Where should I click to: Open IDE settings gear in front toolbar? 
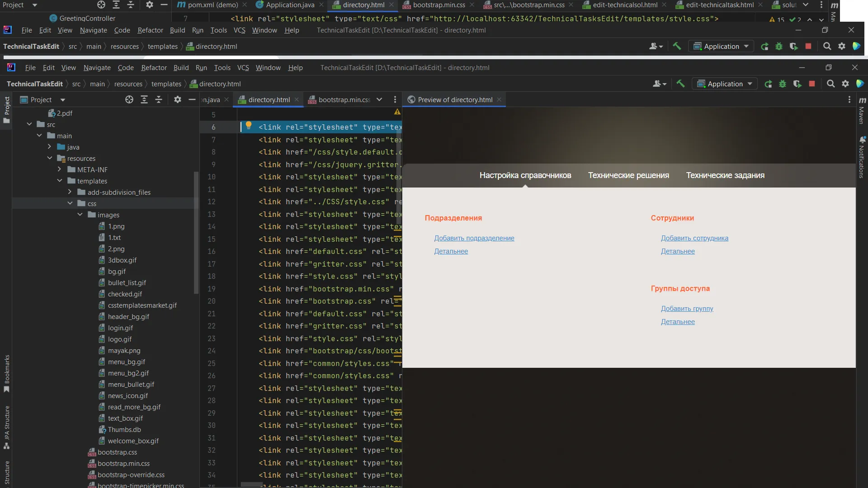coord(845,84)
